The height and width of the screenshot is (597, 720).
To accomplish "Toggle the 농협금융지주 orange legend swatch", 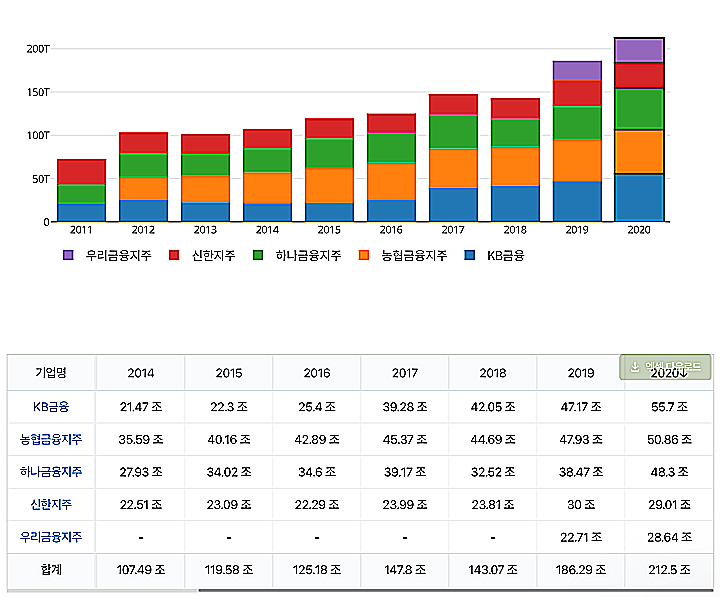I will tap(364, 255).
